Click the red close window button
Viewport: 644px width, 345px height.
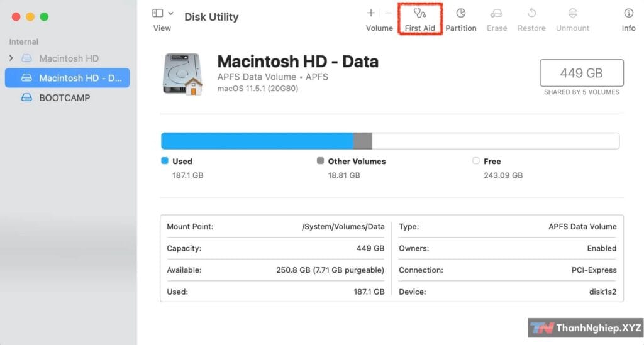(16, 17)
